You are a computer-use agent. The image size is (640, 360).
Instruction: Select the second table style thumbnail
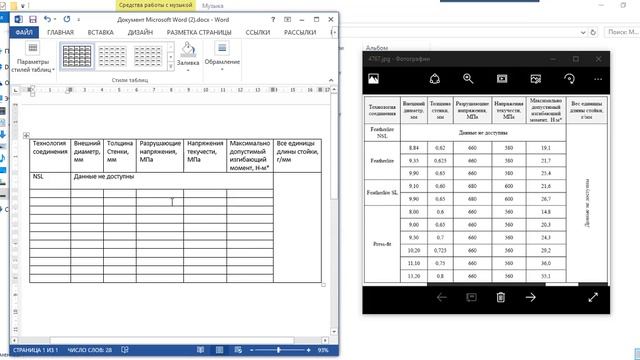pos(112,56)
